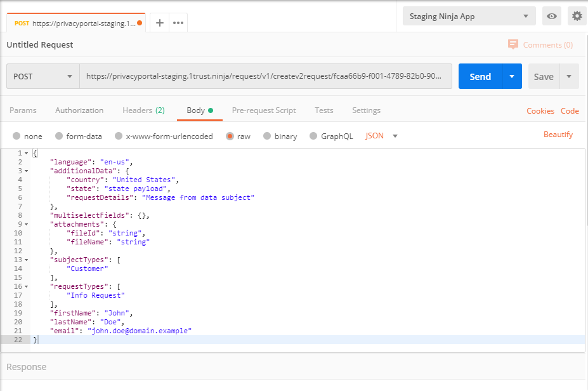This screenshot has height=391, width=588.
Task: Click the Beautify link
Action: pos(558,135)
